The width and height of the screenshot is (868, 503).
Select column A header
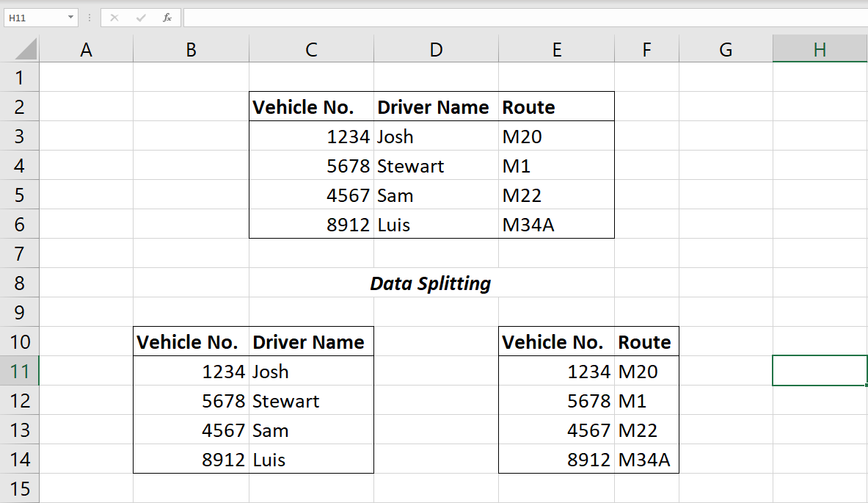(x=86, y=50)
